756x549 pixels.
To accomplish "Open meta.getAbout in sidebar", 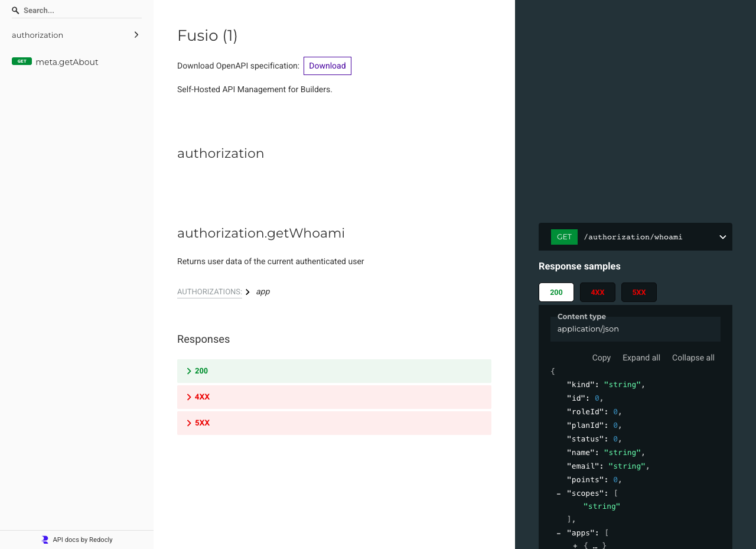I will pyautogui.click(x=67, y=62).
